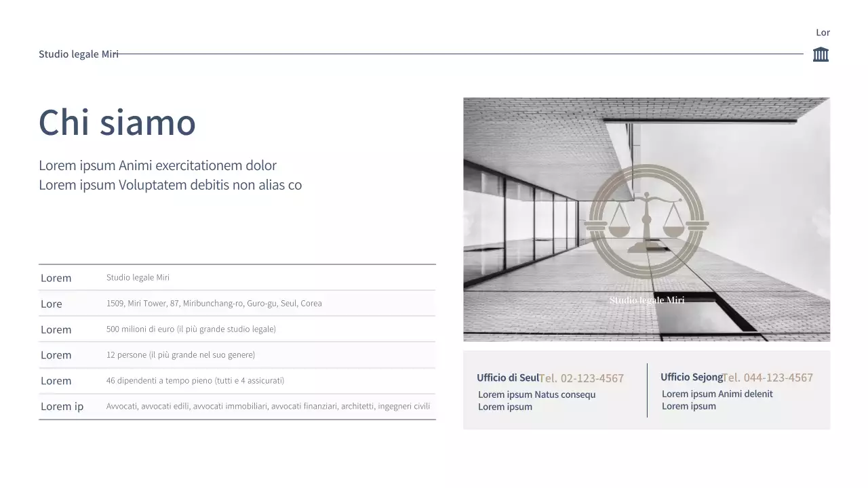The height and width of the screenshot is (488, 868).
Task: Click the 'Lor' label above the logo
Action: (823, 32)
